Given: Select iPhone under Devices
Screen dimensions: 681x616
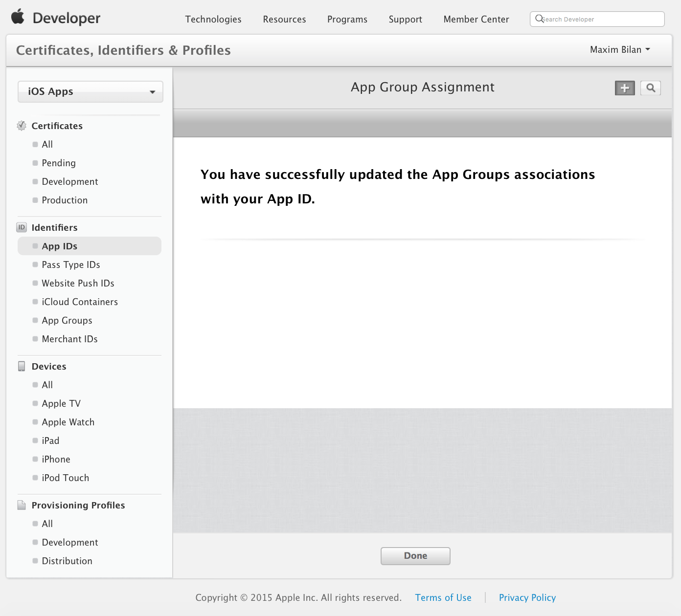Looking at the screenshot, I should (x=56, y=459).
